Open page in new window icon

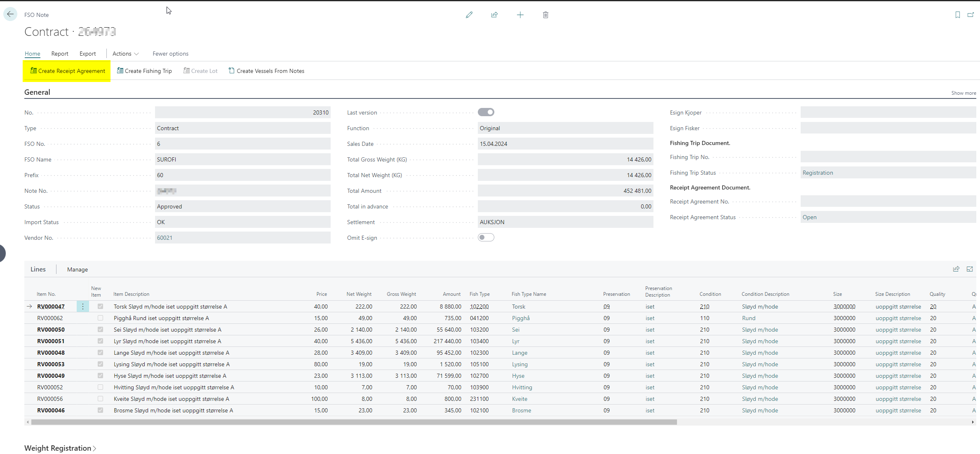(x=971, y=15)
